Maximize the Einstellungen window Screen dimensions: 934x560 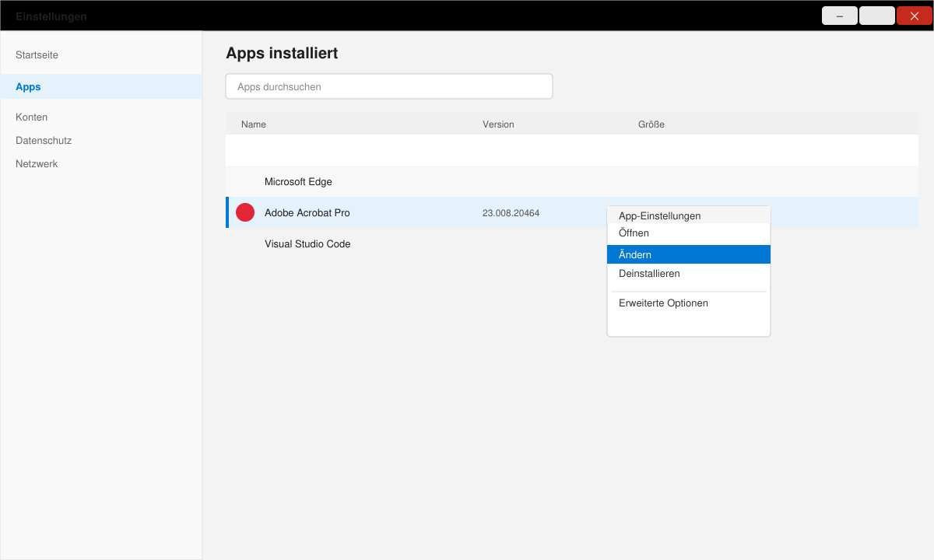pos(877,16)
